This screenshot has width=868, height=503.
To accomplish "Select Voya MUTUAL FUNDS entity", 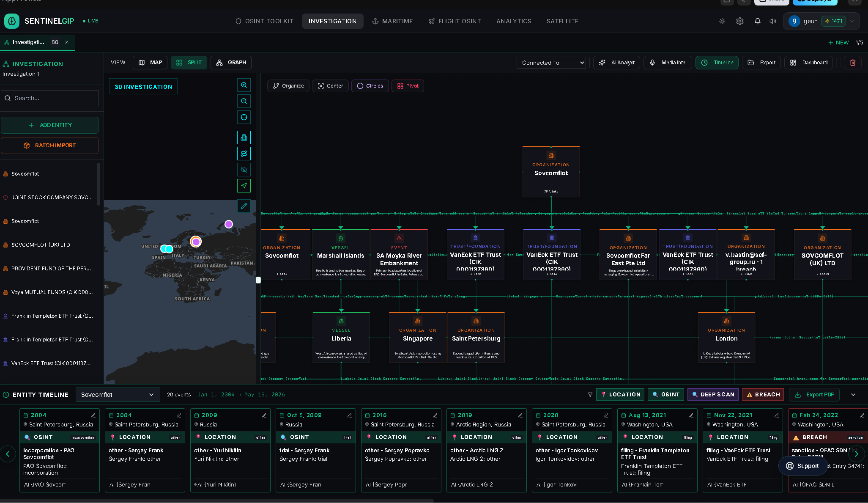I will click(49, 292).
